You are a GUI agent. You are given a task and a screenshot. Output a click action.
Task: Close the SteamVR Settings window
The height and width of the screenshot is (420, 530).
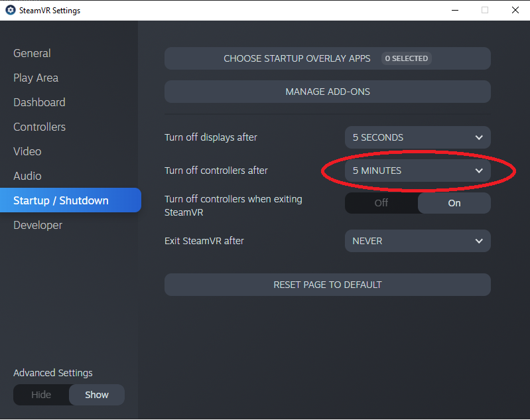[515, 10]
